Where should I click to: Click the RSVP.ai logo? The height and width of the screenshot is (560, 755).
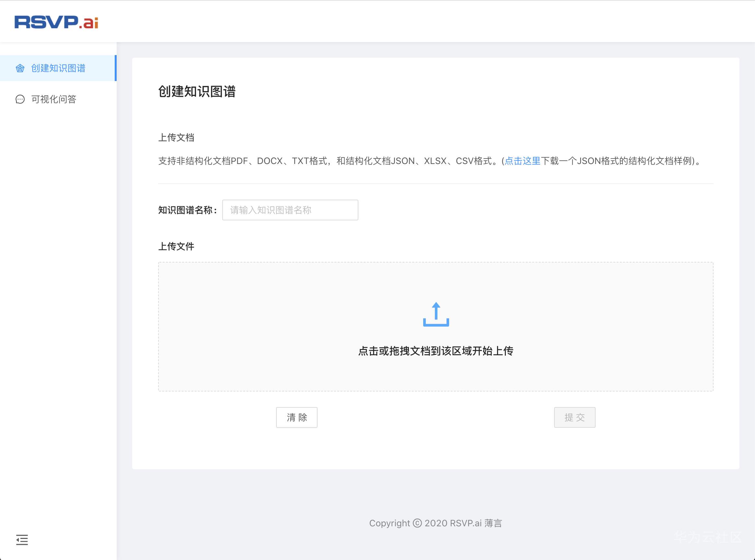[56, 22]
